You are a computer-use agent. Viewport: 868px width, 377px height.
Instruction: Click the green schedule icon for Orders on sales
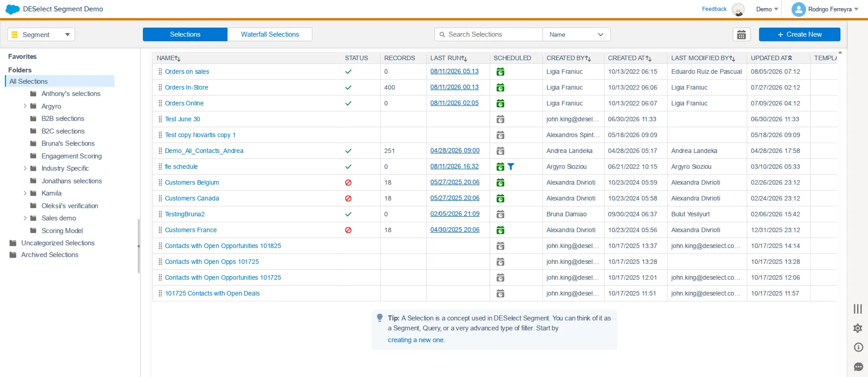500,72
